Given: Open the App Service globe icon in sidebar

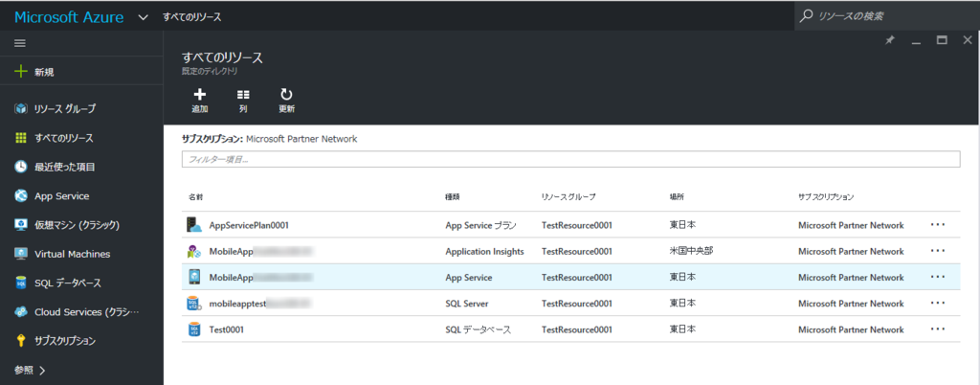Looking at the screenshot, I should (x=21, y=195).
